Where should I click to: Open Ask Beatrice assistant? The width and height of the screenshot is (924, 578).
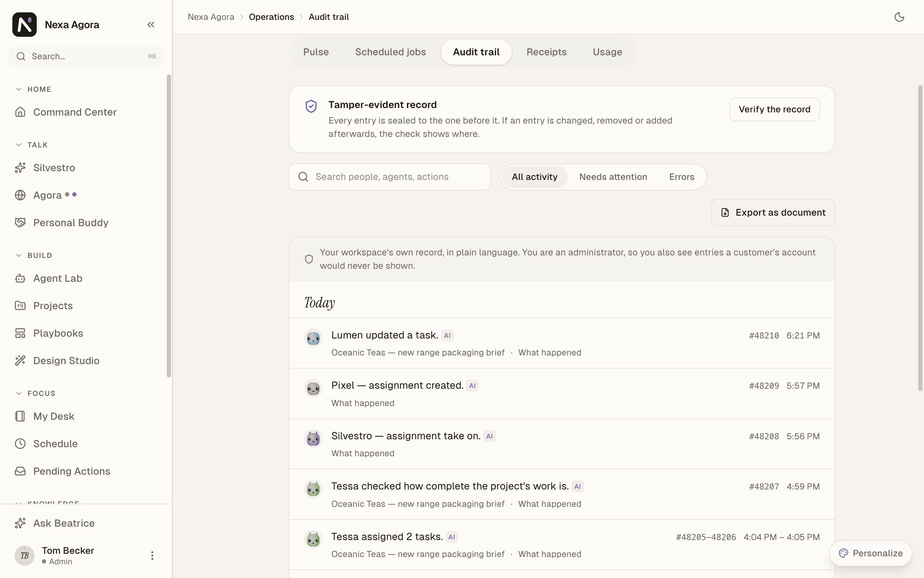pyautogui.click(x=86, y=523)
